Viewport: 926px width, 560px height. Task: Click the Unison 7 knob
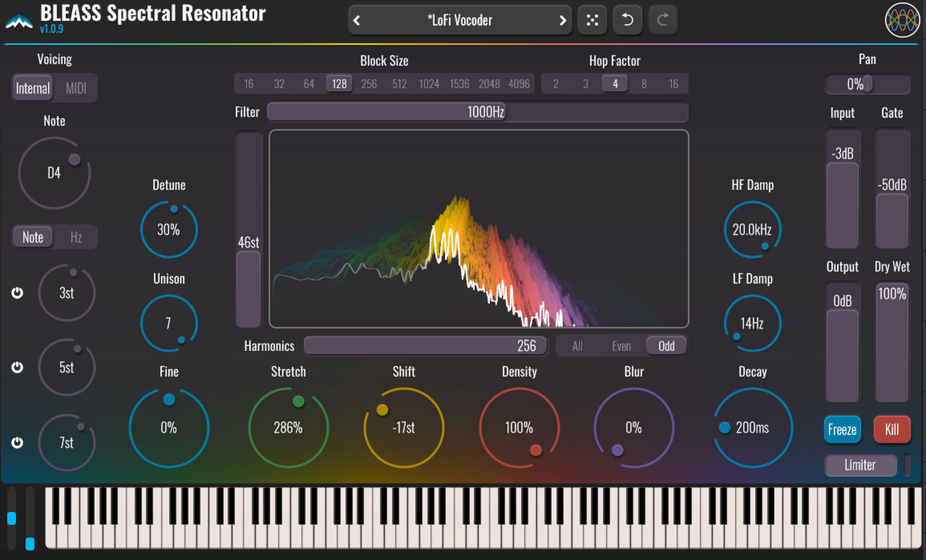[169, 323]
